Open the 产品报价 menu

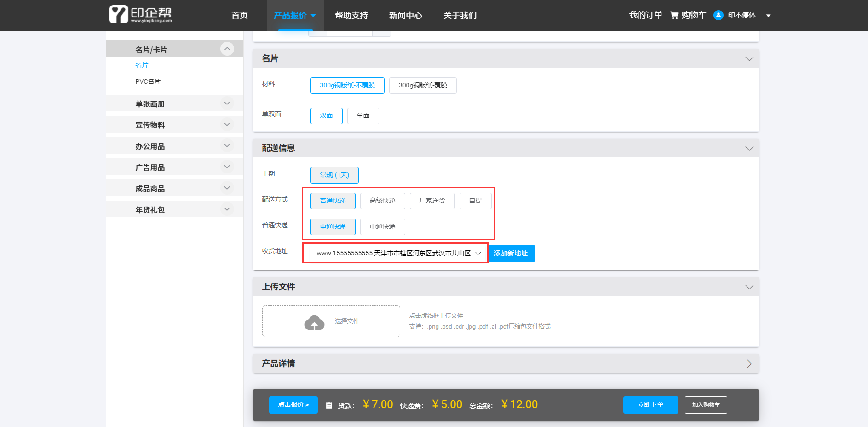click(294, 16)
